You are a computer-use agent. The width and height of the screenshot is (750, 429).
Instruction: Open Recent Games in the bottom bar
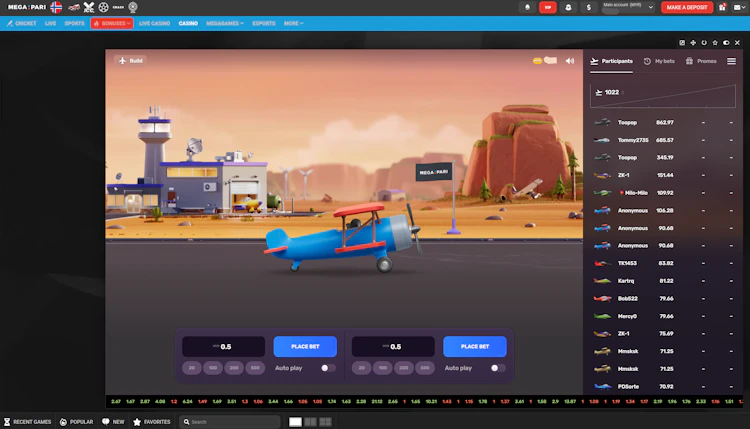(x=27, y=422)
